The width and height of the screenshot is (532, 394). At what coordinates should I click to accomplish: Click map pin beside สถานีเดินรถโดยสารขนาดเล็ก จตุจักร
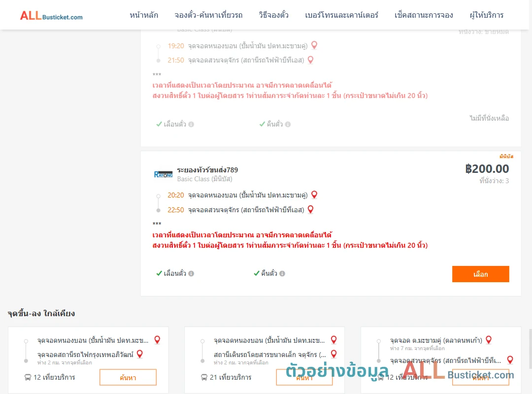[334, 354]
